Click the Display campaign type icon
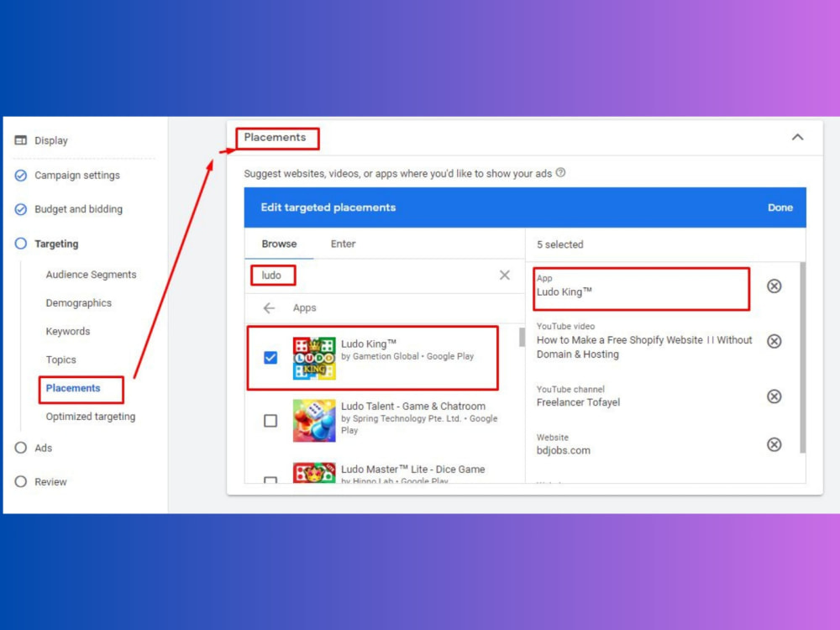Image resolution: width=840 pixels, height=630 pixels. click(21, 140)
